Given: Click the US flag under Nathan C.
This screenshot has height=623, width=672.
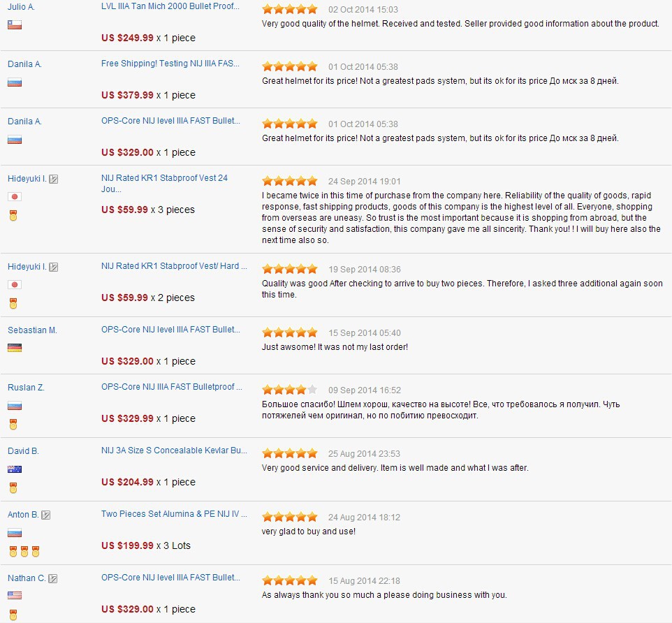Looking at the screenshot, I should click(x=15, y=596).
